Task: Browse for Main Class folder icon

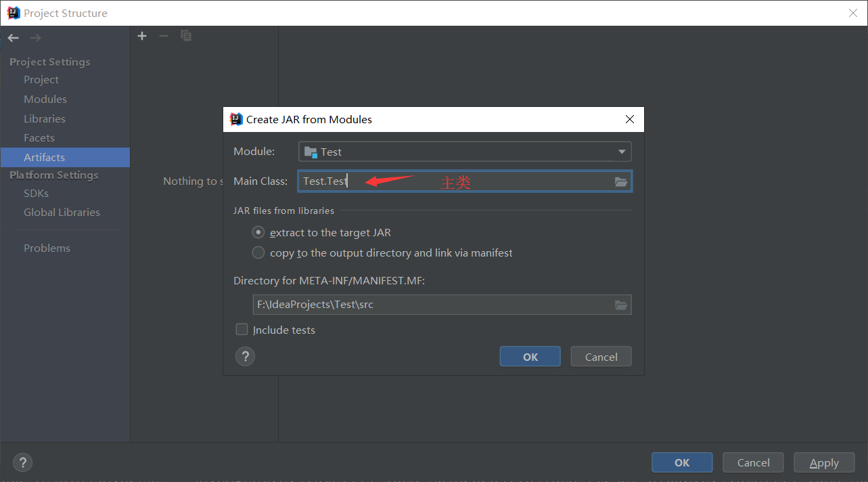Action: pos(621,181)
